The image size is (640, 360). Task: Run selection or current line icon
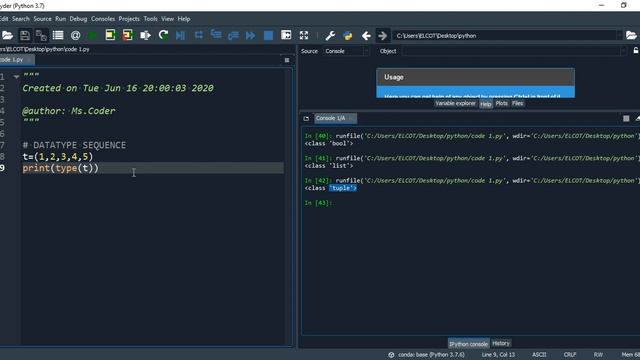point(145,36)
